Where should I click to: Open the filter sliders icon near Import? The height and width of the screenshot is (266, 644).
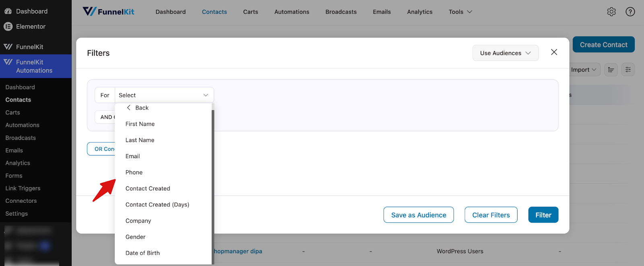628,70
